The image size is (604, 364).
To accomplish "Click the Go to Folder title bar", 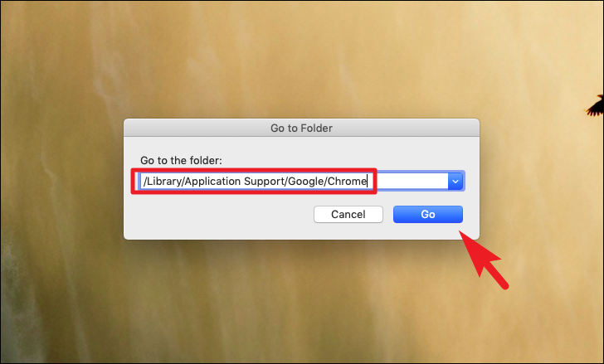I will pyautogui.click(x=302, y=128).
